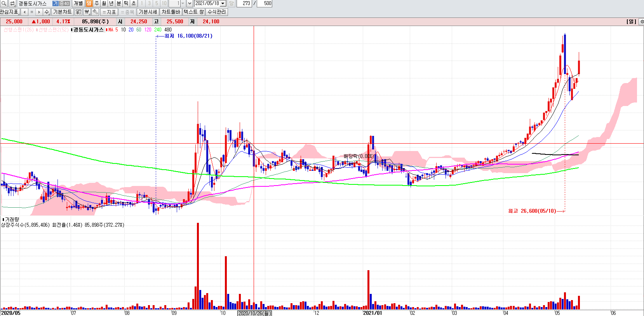Open the 텍스트 창 button
Viewport: 644px width, 316px height.
tap(194, 12)
